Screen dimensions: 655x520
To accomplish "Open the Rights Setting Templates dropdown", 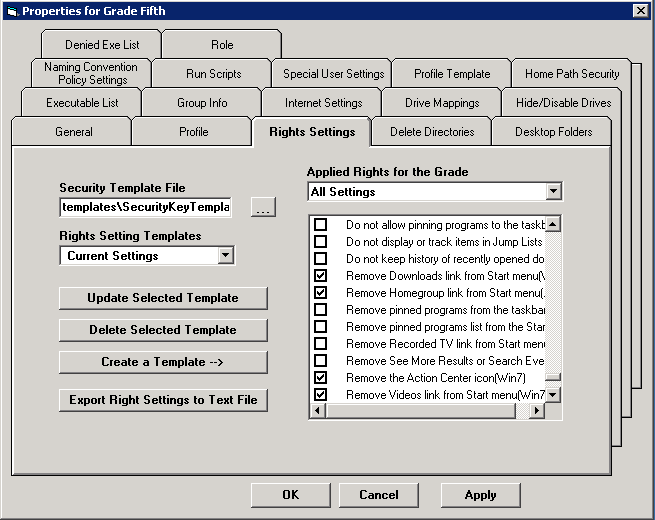I will click(225, 256).
